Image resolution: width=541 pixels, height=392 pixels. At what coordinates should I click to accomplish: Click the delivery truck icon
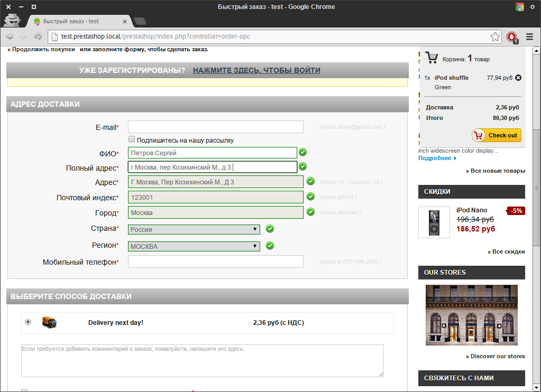click(49, 322)
